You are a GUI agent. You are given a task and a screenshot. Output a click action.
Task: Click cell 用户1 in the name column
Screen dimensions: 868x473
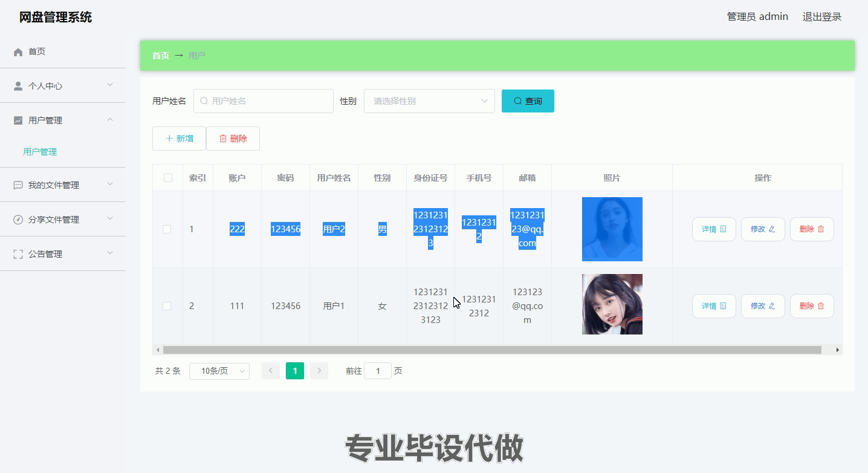click(x=334, y=306)
